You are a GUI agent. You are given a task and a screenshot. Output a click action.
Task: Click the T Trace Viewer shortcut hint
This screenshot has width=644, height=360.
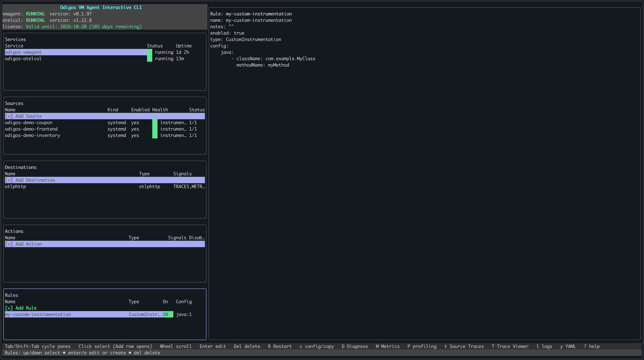tap(510, 346)
